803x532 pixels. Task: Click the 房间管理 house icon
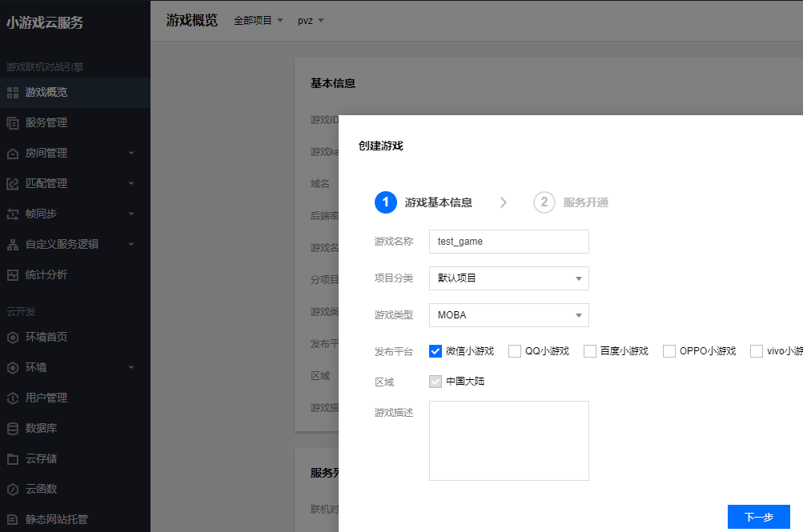[x=13, y=154]
